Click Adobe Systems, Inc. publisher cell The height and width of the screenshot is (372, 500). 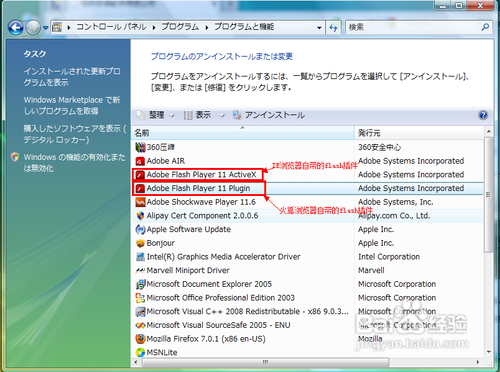click(396, 202)
